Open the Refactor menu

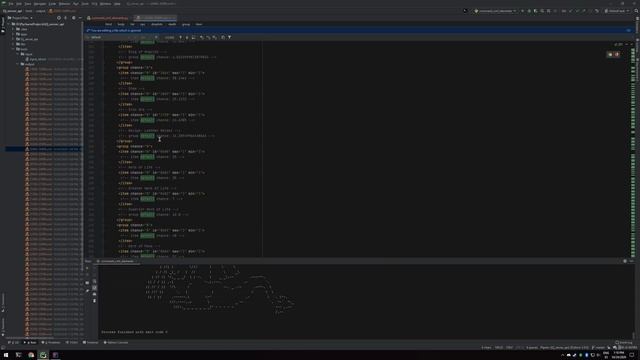[x=64, y=4]
